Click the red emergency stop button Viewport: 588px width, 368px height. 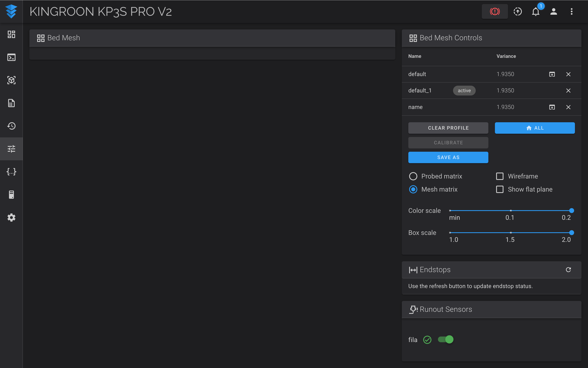tap(495, 11)
